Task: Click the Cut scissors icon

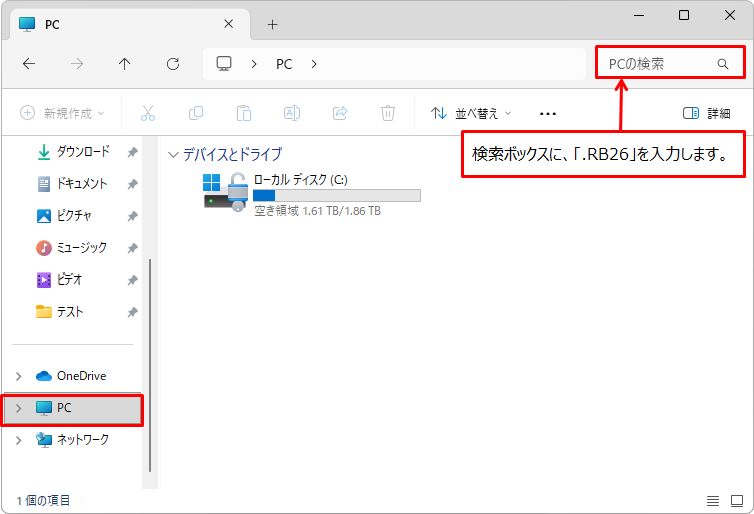Action: point(148,113)
